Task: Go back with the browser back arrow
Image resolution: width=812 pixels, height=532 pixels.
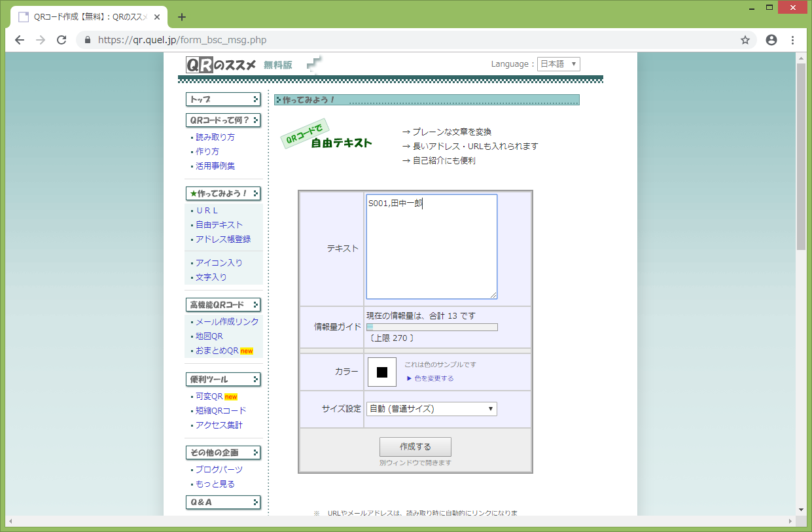Action: coord(20,40)
